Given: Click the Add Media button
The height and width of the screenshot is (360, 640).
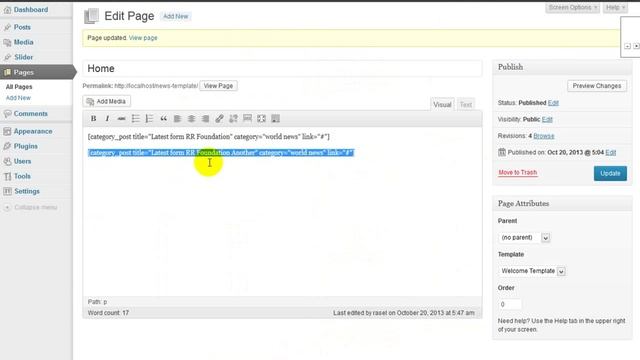Looking at the screenshot, I should 107,101.
